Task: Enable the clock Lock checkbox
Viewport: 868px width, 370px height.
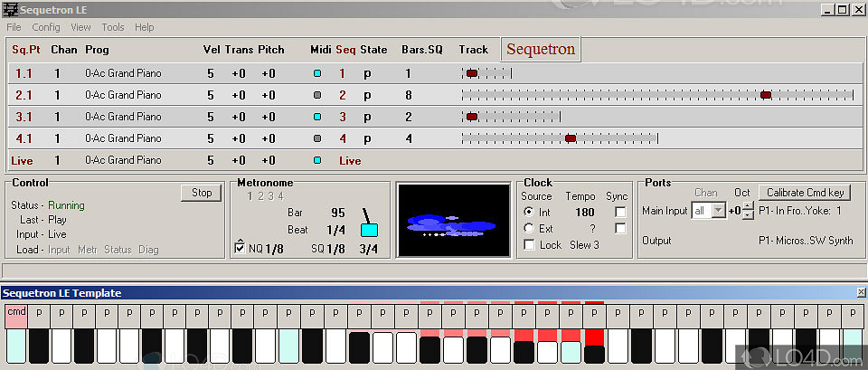Action: pyautogui.click(x=529, y=245)
